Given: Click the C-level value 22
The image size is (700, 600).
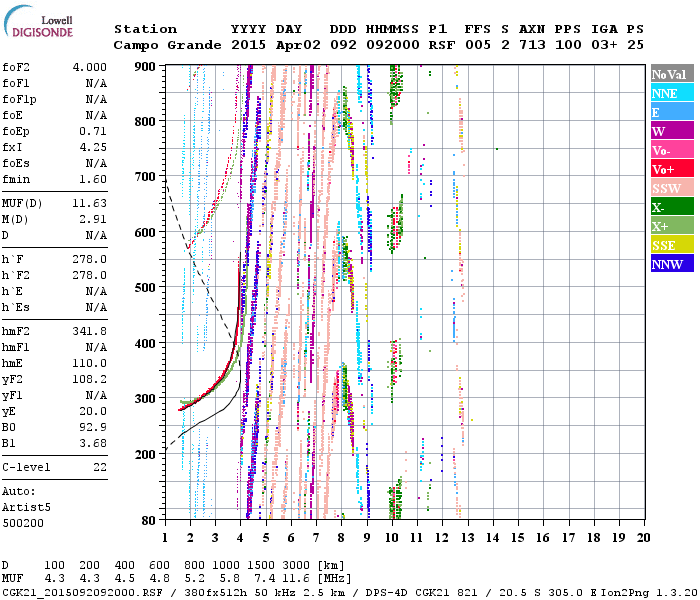Looking at the screenshot, I should coord(100,467).
